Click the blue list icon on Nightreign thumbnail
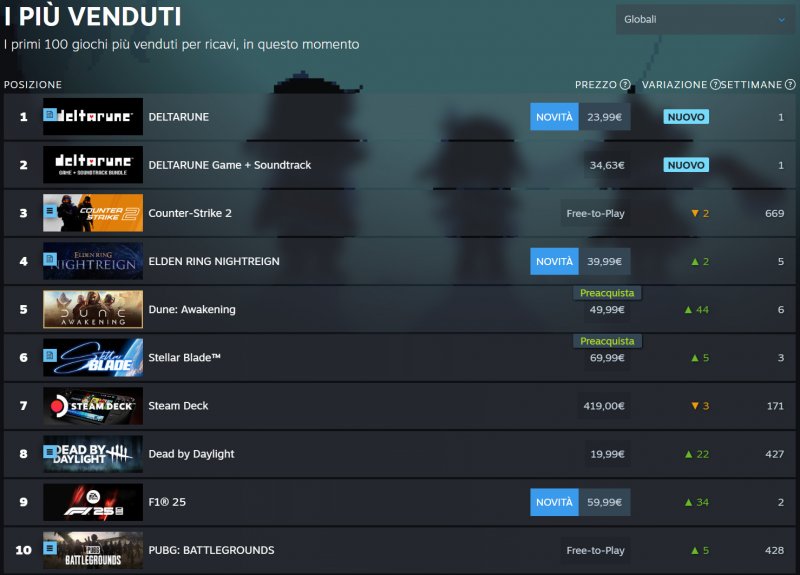 click(49, 259)
